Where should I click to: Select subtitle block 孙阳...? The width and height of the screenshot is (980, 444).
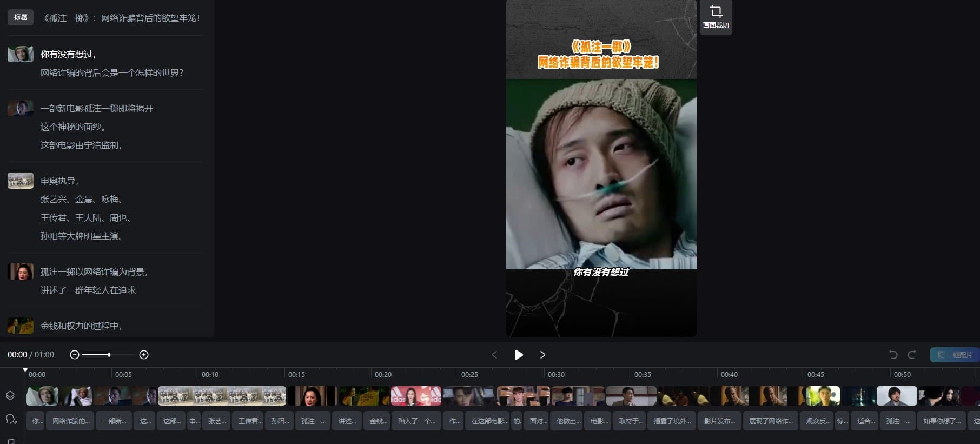point(280,421)
